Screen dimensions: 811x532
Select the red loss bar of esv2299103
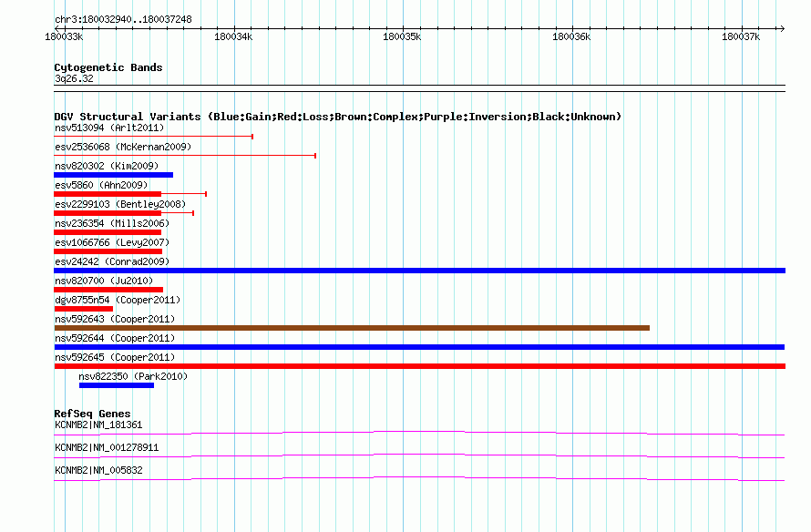(108, 213)
